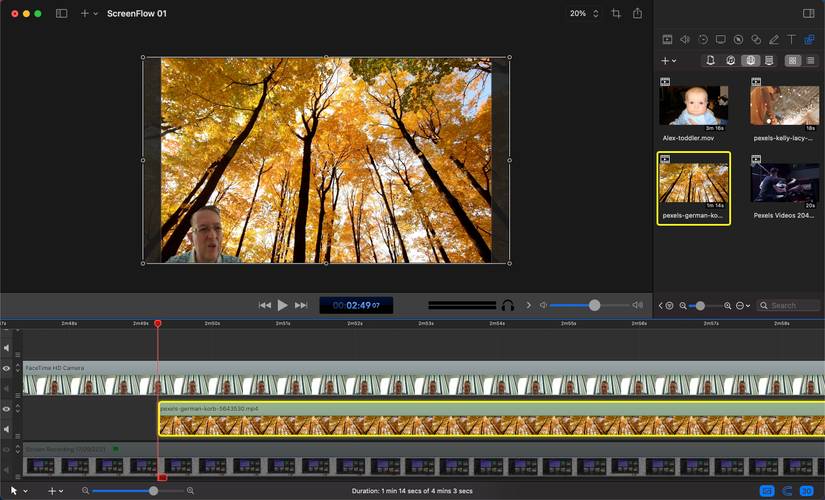Screen dimensions: 825x500
Task: Open the add media dropdown in library
Action: point(668,61)
